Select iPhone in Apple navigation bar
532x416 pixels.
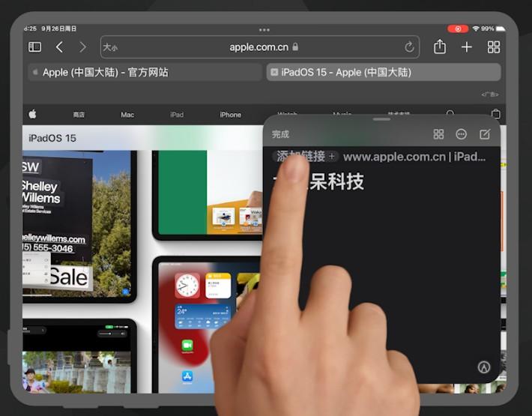click(230, 115)
